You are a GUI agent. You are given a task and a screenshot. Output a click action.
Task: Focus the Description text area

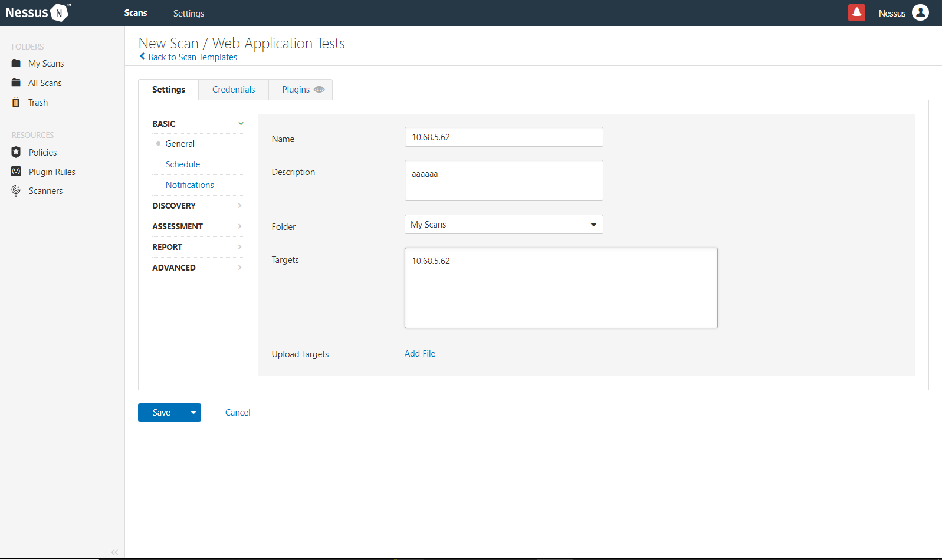tap(504, 180)
